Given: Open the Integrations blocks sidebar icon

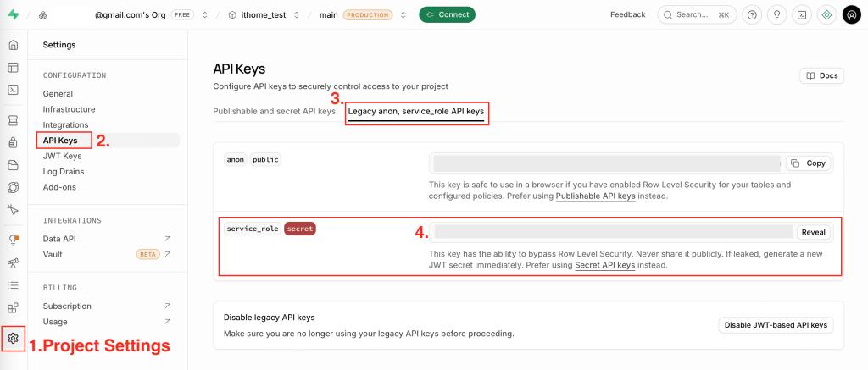Looking at the screenshot, I should pos(14,307).
